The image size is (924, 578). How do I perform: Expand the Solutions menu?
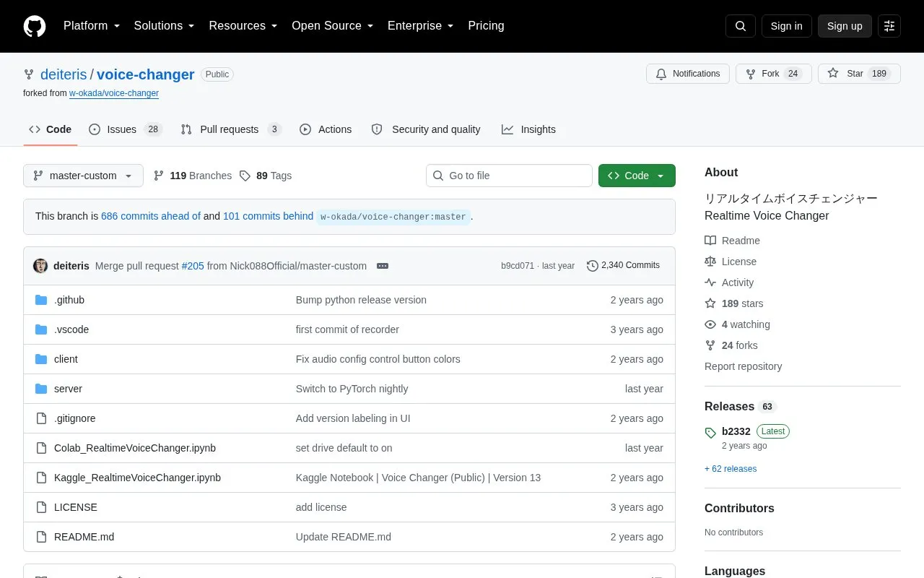pyautogui.click(x=165, y=26)
